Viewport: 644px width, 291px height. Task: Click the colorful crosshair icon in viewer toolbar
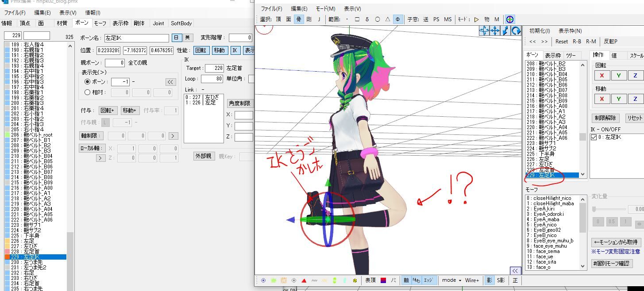510,19
